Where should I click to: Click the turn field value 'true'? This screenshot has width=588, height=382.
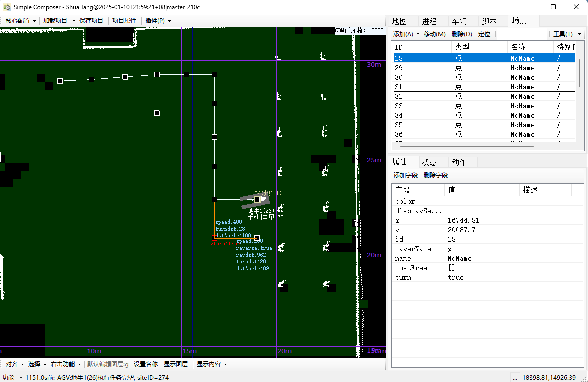pyautogui.click(x=455, y=277)
